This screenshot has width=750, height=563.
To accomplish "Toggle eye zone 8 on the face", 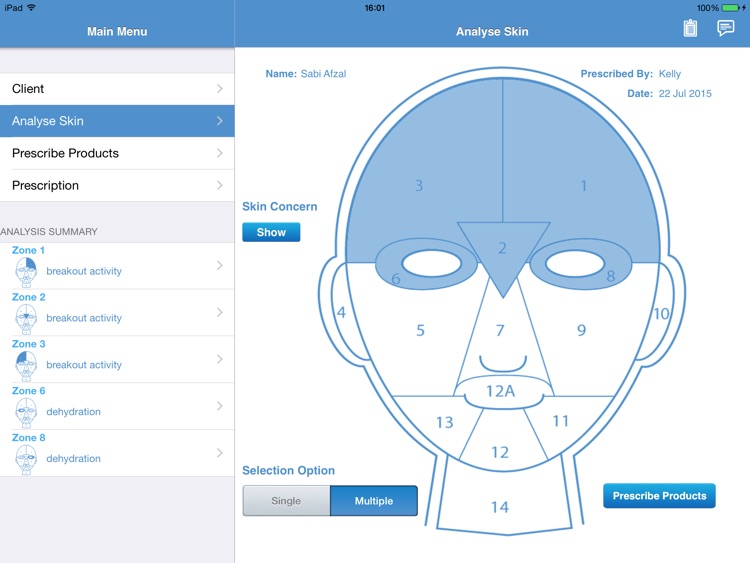I will [611, 276].
